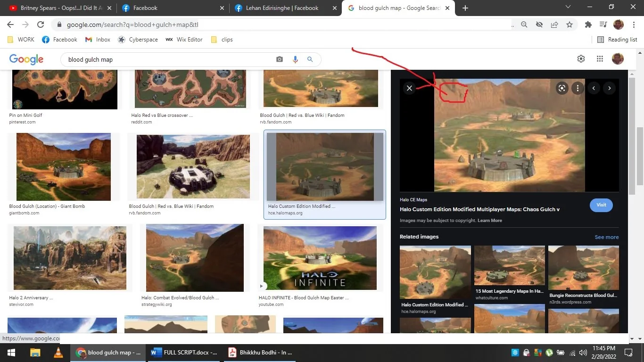Reload the current Google search page

pyautogui.click(x=41, y=25)
